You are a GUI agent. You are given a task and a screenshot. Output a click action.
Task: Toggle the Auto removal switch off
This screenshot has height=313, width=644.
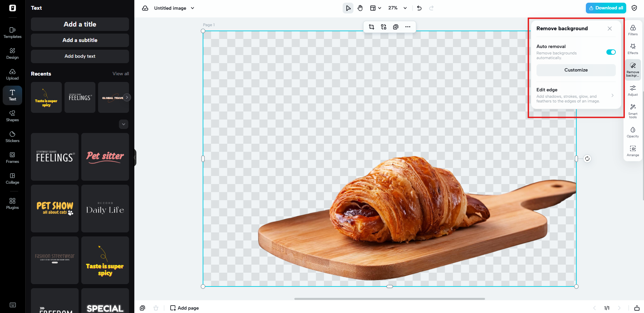611,52
